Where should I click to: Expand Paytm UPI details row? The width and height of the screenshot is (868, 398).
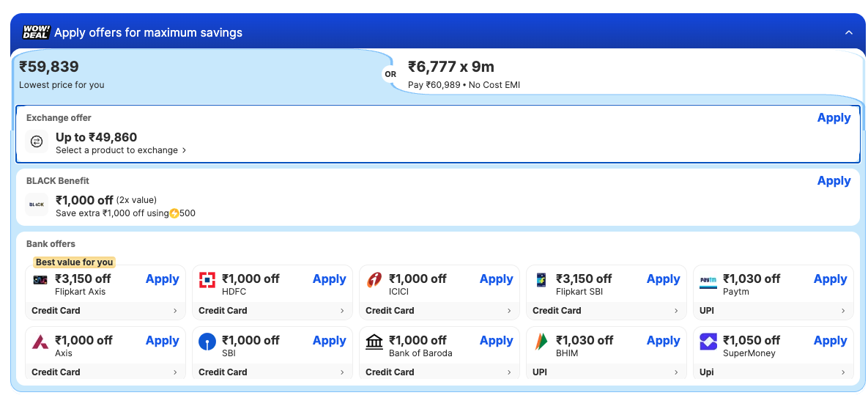[773, 311]
